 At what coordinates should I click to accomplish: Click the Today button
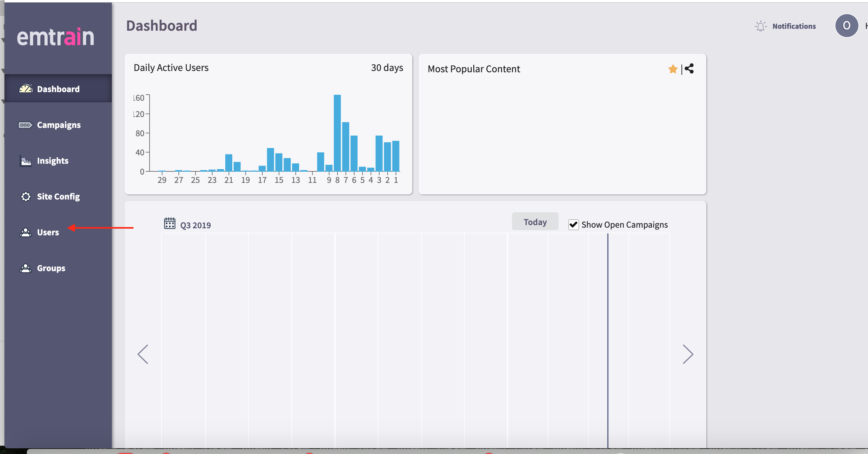(x=535, y=222)
